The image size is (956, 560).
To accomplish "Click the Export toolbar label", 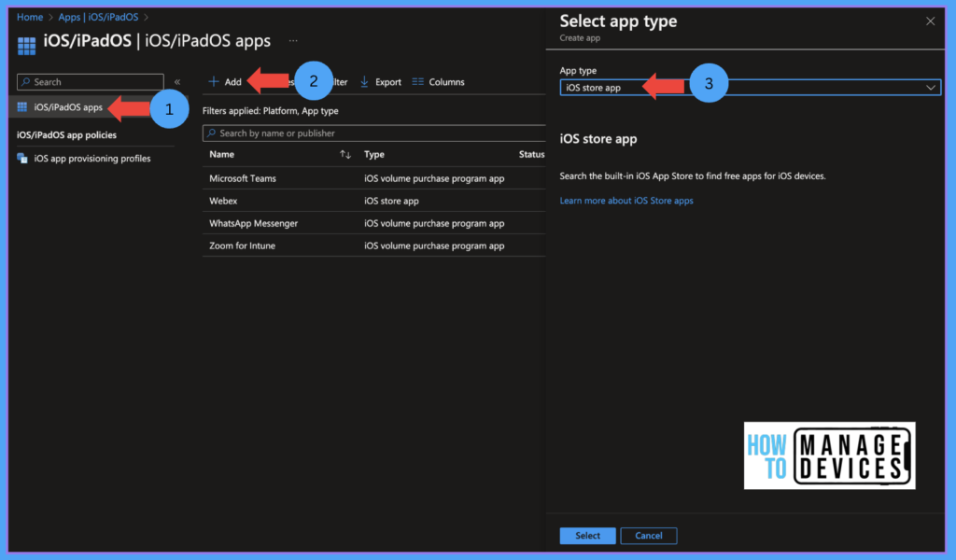I will pyautogui.click(x=387, y=81).
